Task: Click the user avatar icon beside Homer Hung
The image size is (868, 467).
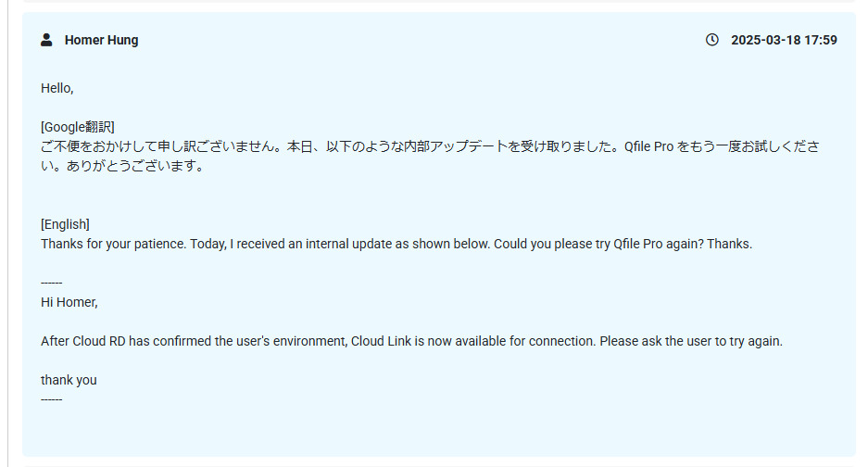Action: click(46, 40)
